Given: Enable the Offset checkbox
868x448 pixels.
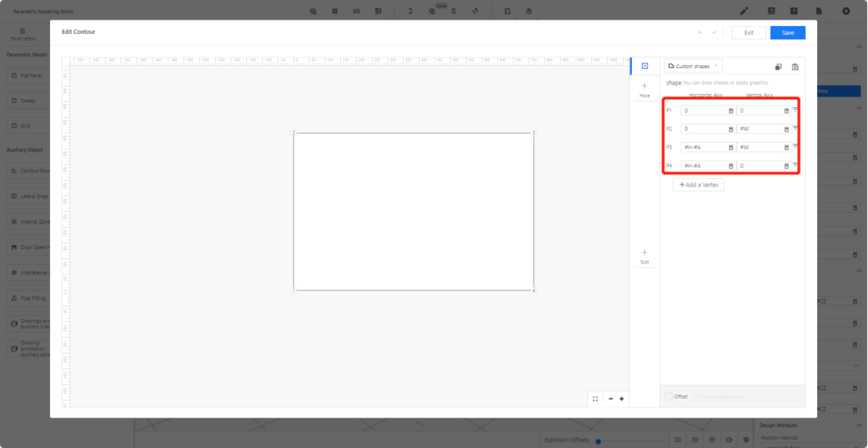Looking at the screenshot, I should coord(668,396).
